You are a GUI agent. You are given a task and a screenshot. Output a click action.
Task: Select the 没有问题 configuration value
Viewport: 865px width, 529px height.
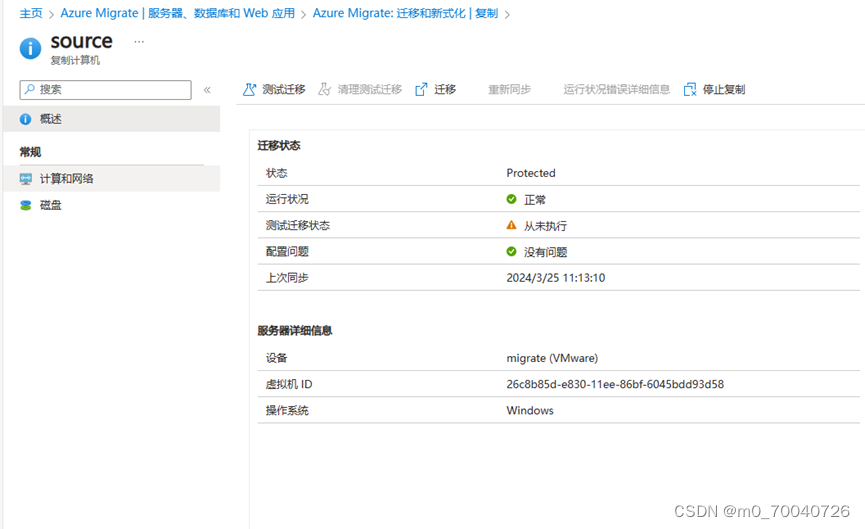pos(545,252)
